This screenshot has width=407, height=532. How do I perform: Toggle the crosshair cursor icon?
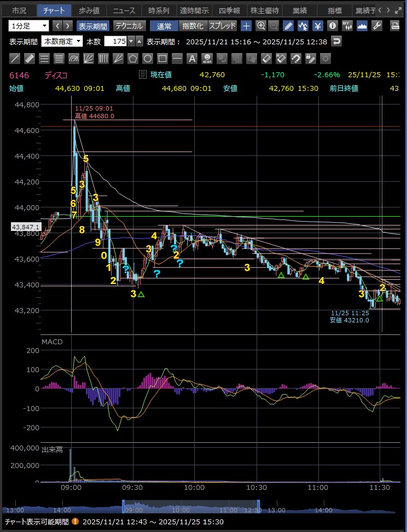click(x=247, y=26)
